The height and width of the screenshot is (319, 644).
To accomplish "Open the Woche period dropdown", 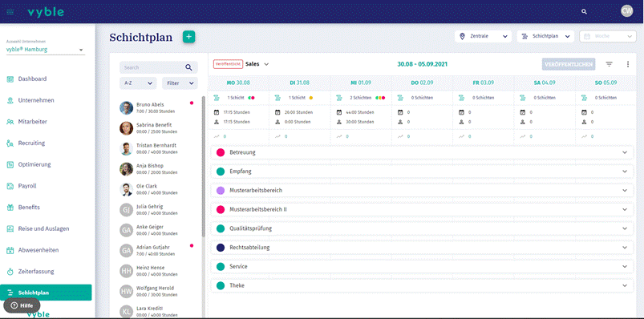I will click(607, 36).
